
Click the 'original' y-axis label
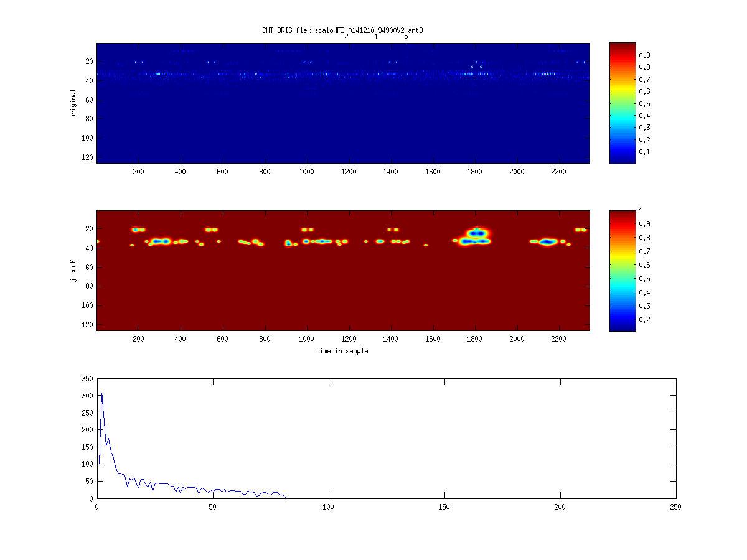73,104
